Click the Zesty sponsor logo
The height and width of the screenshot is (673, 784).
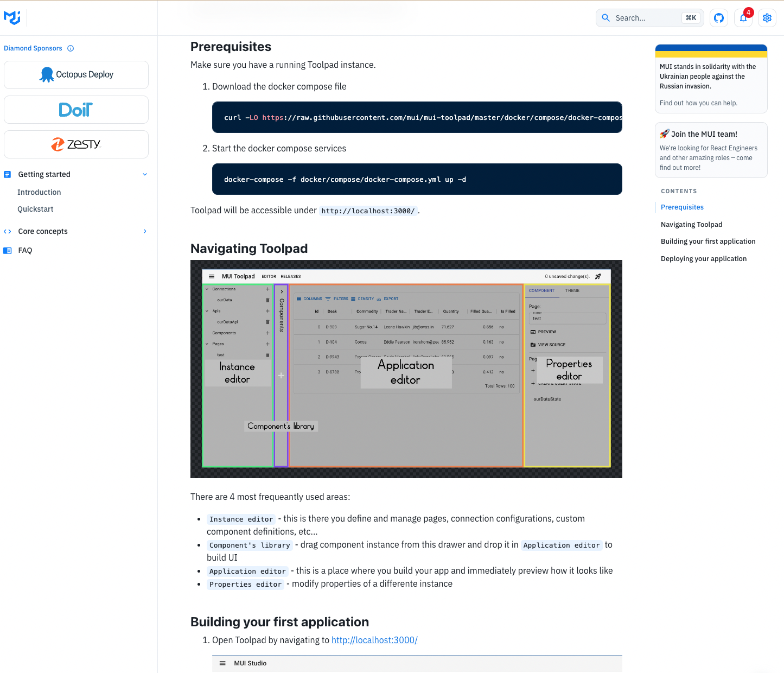click(x=76, y=144)
